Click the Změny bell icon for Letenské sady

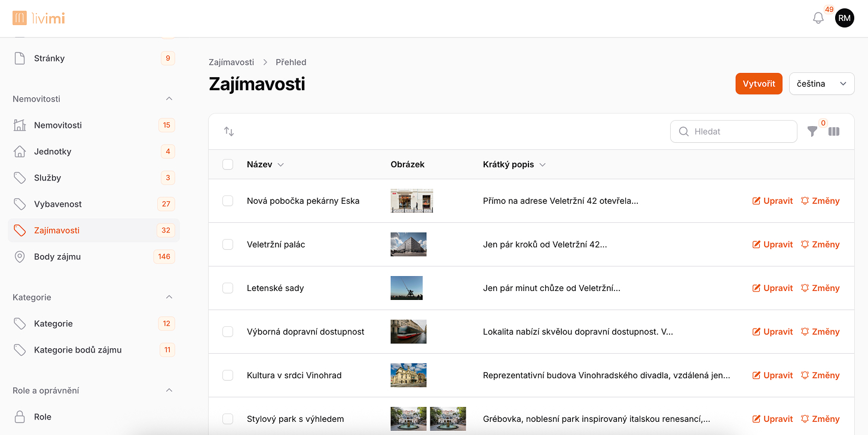point(805,288)
